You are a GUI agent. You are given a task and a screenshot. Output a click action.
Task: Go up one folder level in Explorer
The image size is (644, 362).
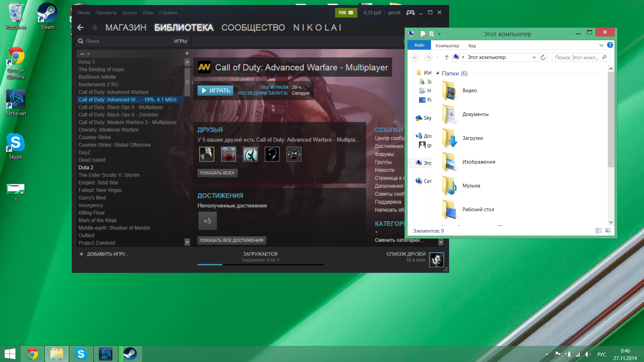pos(446,57)
